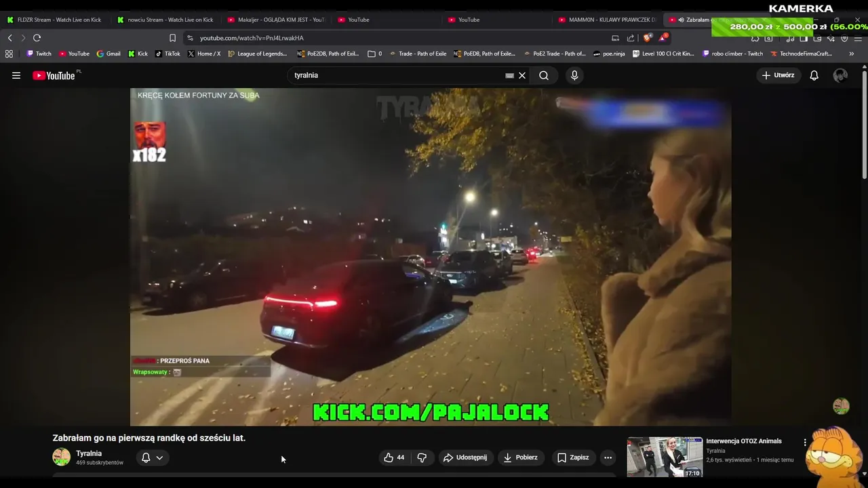Open options menu for Interwencja OTOZ video

pyautogui.click(x=805, y=442)
